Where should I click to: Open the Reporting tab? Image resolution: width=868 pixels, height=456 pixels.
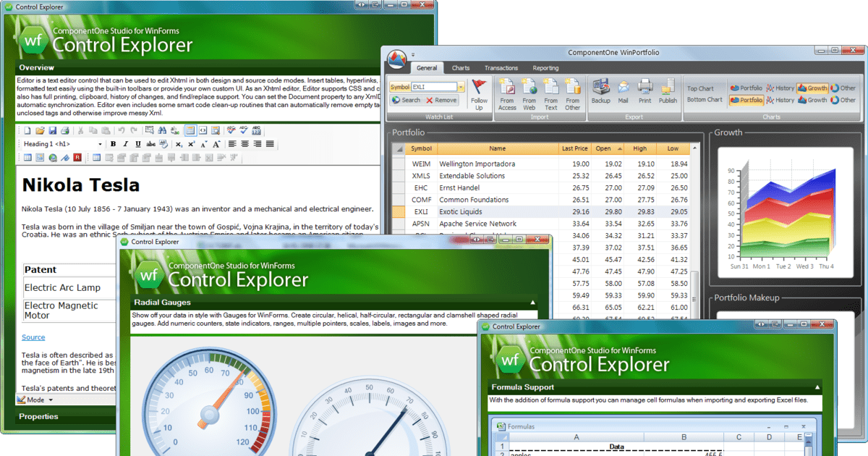[x=545, y=67]
